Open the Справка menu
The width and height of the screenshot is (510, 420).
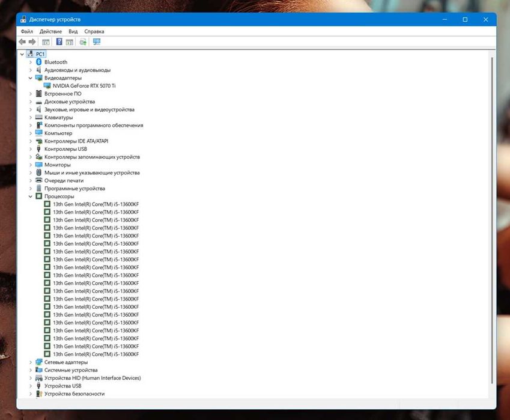pos(94,31)
